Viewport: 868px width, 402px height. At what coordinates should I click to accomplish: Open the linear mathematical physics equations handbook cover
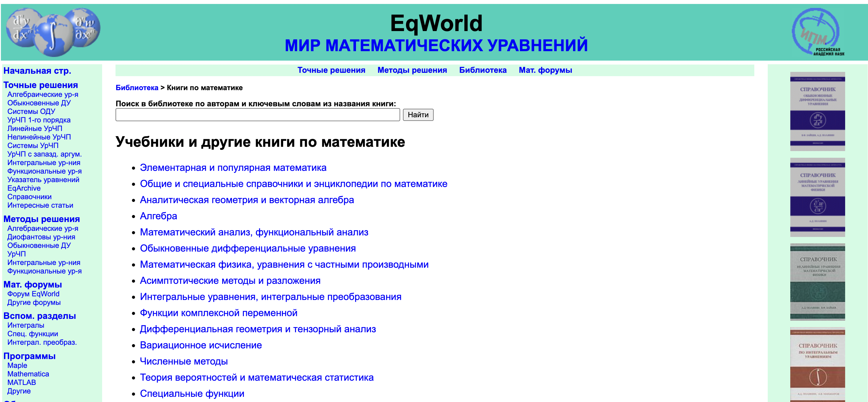[x=817, y=197]
